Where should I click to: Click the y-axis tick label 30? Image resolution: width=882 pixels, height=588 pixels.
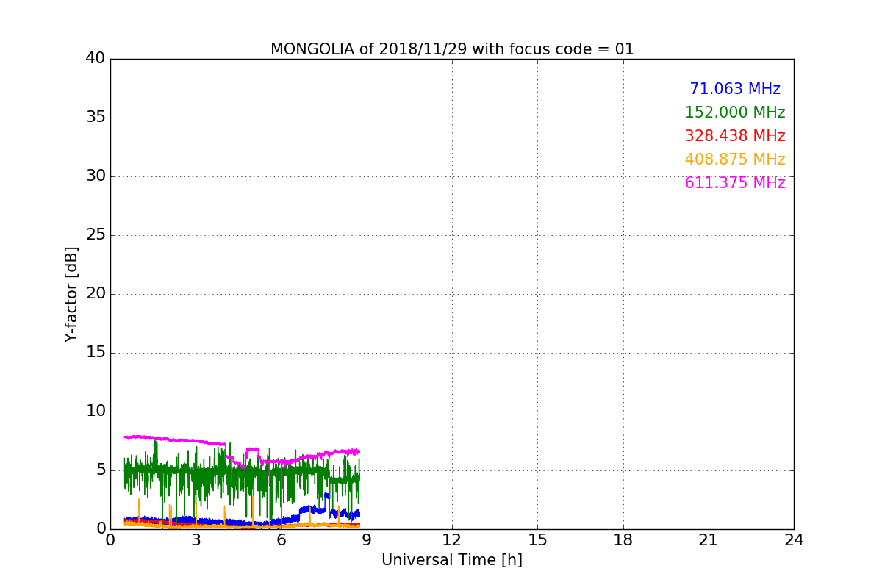pyautogui.click(x=96, y=176)
